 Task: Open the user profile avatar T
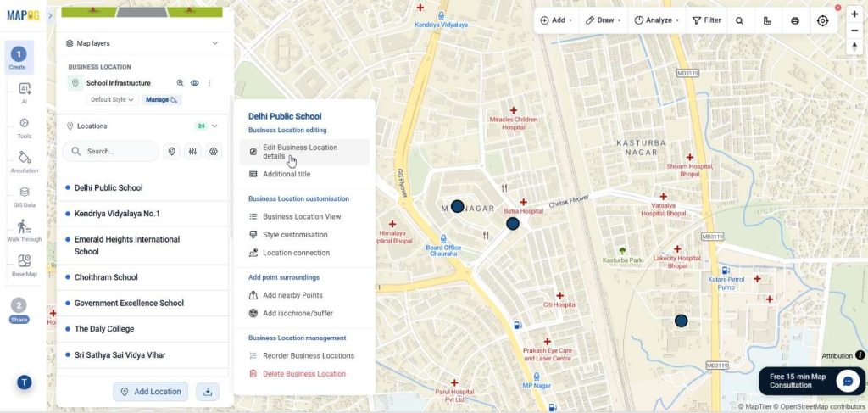point(24,382)
